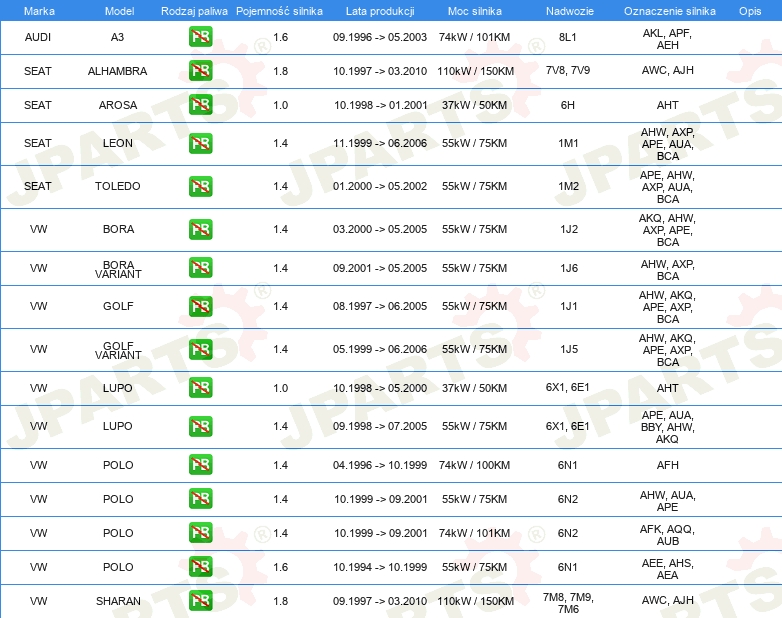This screenshot has height=618, width=782.
Task: Click the petrol fuel icon in the POLO 6N2 74kW/101KM row
Action: tap(200, 533)
